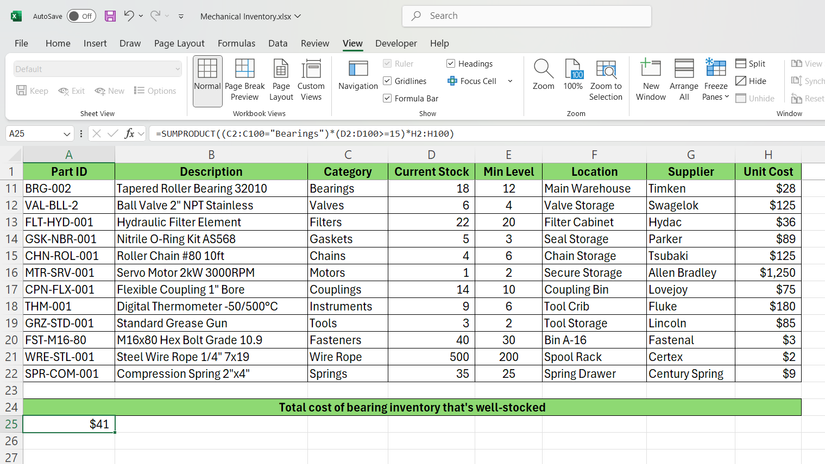Expand the Focus Cell dropdown arrow
The width and height of the screenshot is (825, 464).
pyautogui.click(x=510, y=81)
